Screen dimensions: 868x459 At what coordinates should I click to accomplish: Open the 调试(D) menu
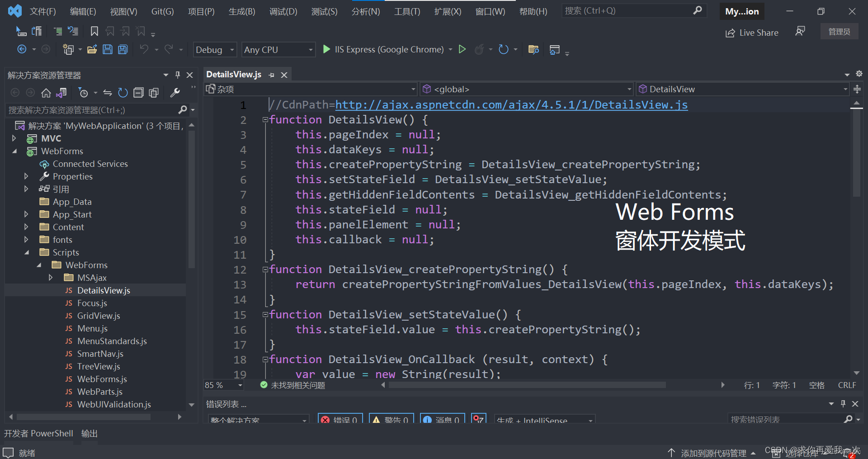(283, 11)
